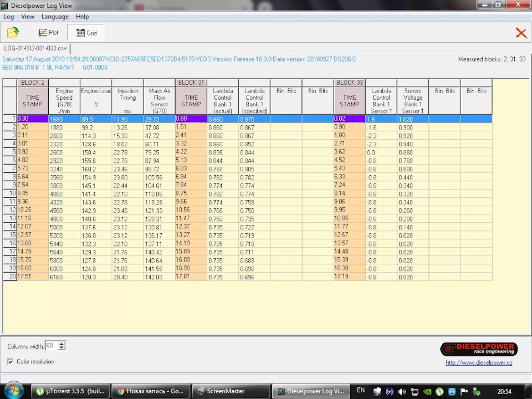Image resolution: width=532 pixels, height=399 pixels.
Task: Click the EN language indicator in taskbar
Action: [361, 390]
